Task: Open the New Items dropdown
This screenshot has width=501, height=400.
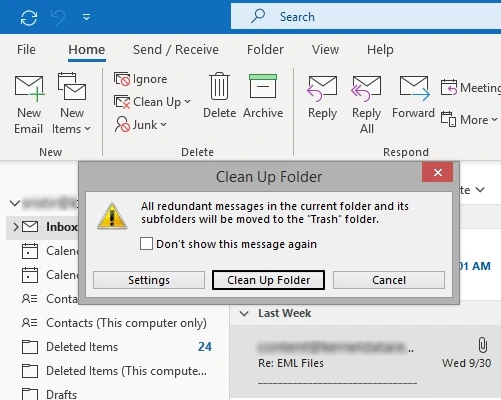Action: coord(71,104)
